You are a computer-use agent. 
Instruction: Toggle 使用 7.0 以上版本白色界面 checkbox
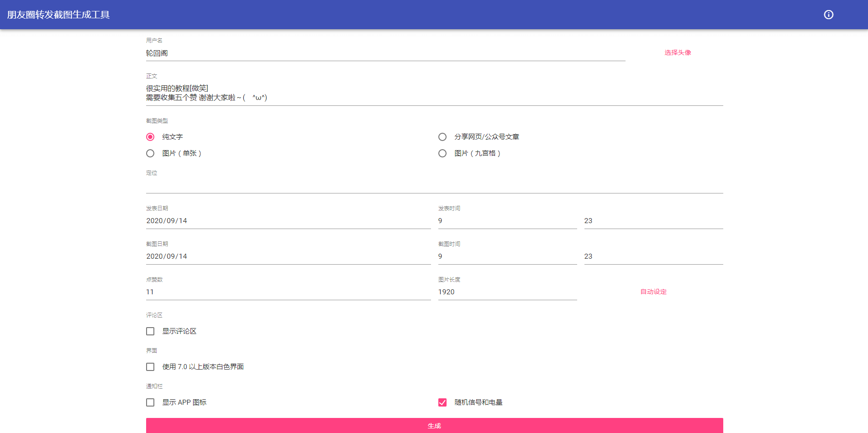pyautogui.click(x=150, y=367)
